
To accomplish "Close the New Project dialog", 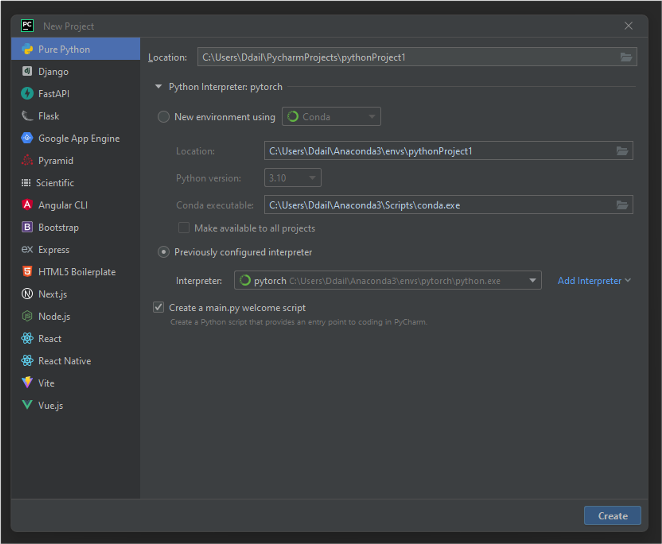I will pyautogui.click(x=628, y=26).
